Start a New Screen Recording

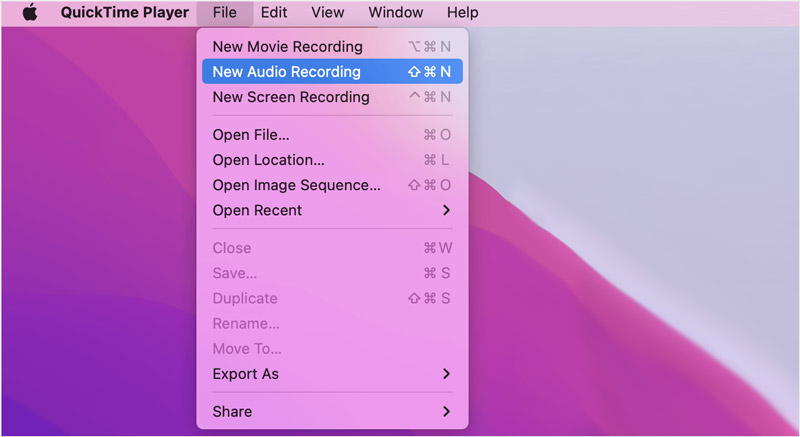[x=332, y=97]
